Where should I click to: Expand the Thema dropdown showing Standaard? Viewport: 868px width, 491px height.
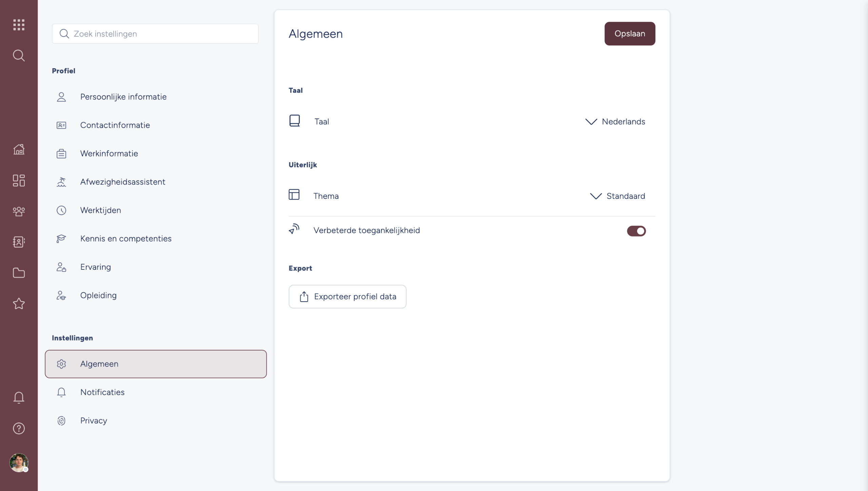(x=617, y=196)
